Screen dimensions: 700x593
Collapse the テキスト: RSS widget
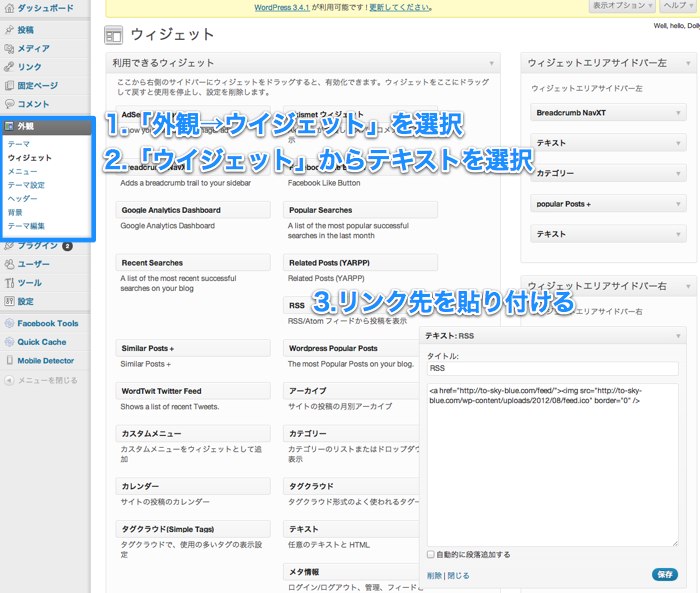click(x=678, y=336)
